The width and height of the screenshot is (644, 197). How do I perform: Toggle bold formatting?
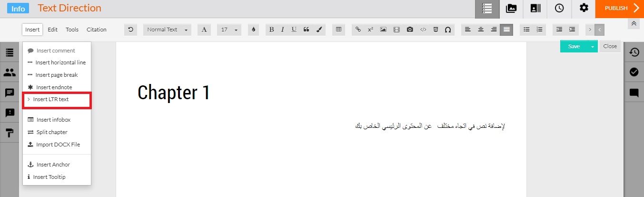click(271, 30)
